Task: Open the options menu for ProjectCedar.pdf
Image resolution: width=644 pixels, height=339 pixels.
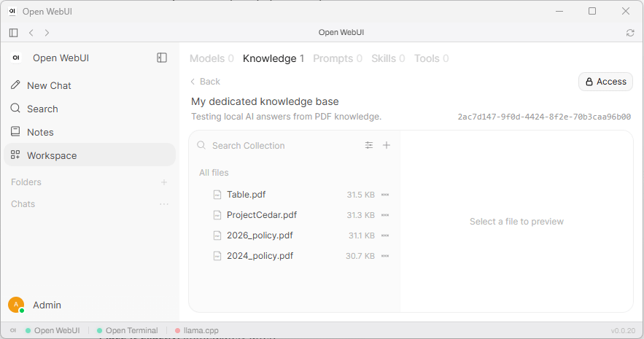Action: (385, 215)
